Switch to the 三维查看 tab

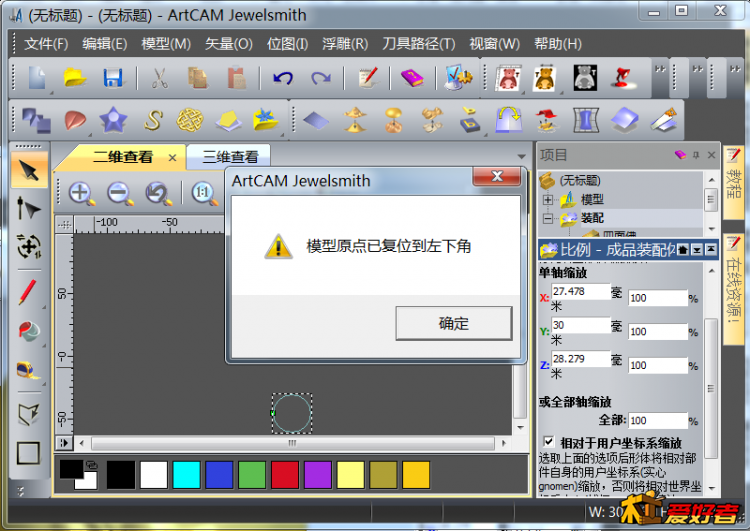coord(230,156)
